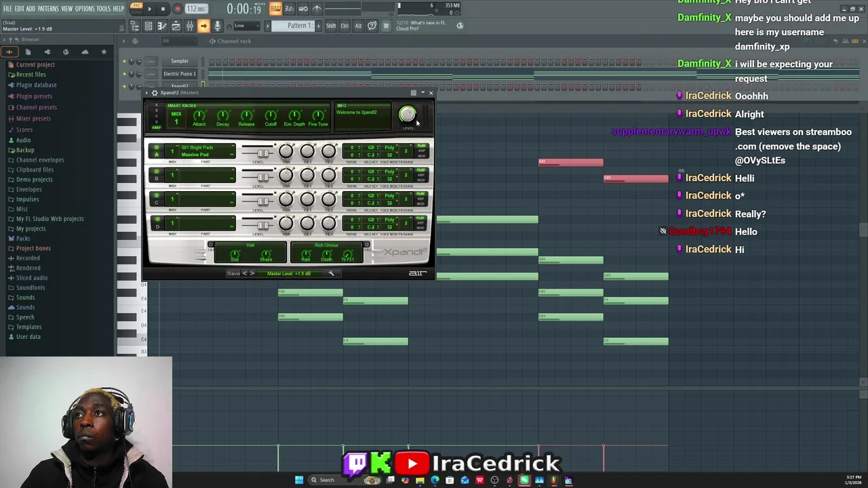
Task: Open the Xpand!2 wrench settings icon
Action: point(331,274)
